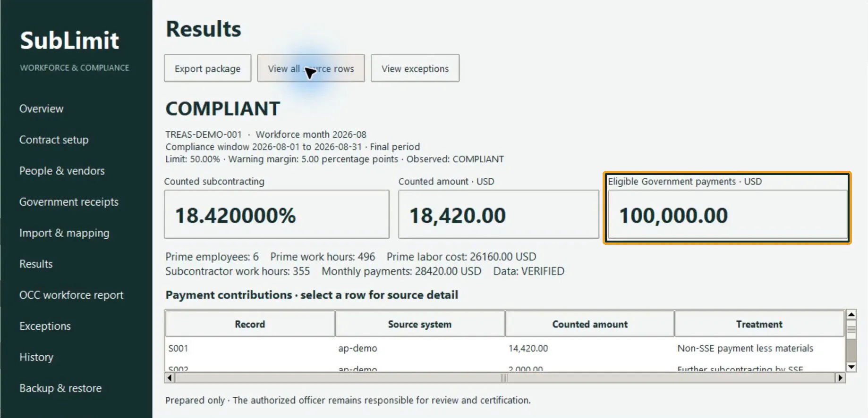The width and height of the screenshot is (868, 418).
Task: Open Backup & restore
Action: pyautogui.click(x=60, y=388)
